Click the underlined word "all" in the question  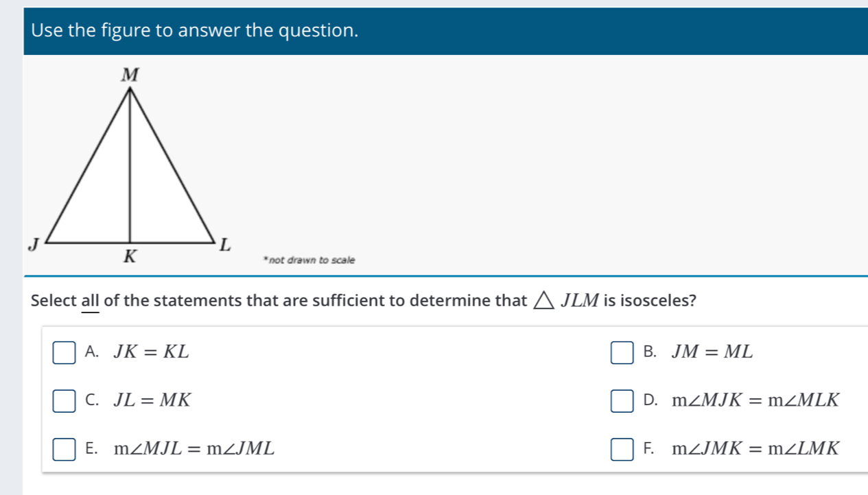91,301
